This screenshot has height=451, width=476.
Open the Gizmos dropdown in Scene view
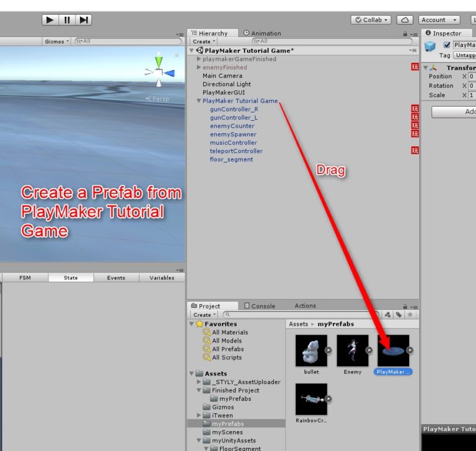[x=56, y=42]
